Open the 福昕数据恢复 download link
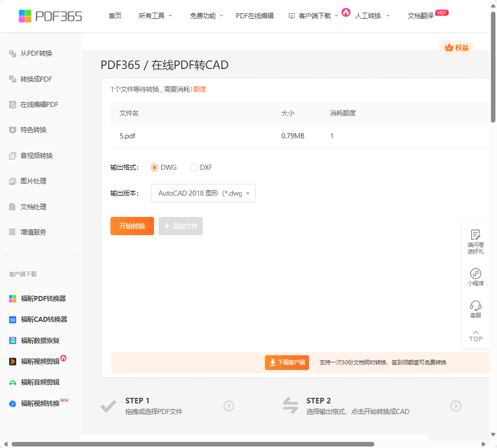Viewport: 497px width, 448px height. [x=40, y=341]
